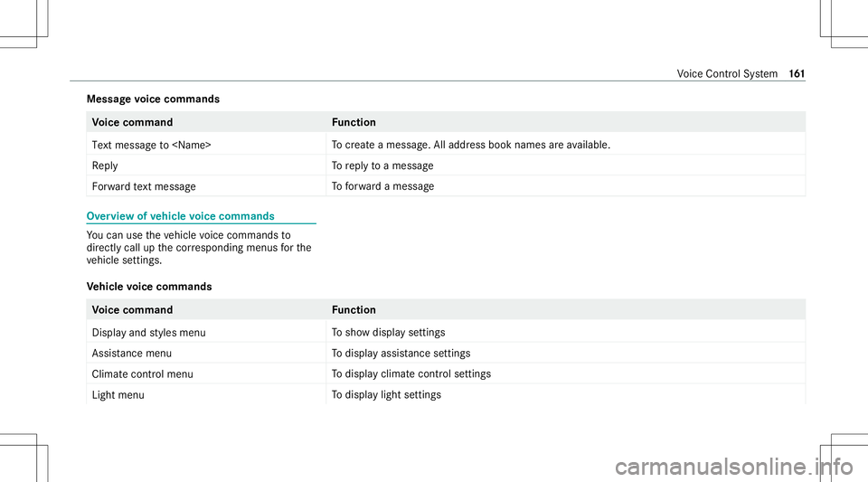Select the 'Text message to <Name>' command cell
868x482 pixels.
tap(206, 145)
